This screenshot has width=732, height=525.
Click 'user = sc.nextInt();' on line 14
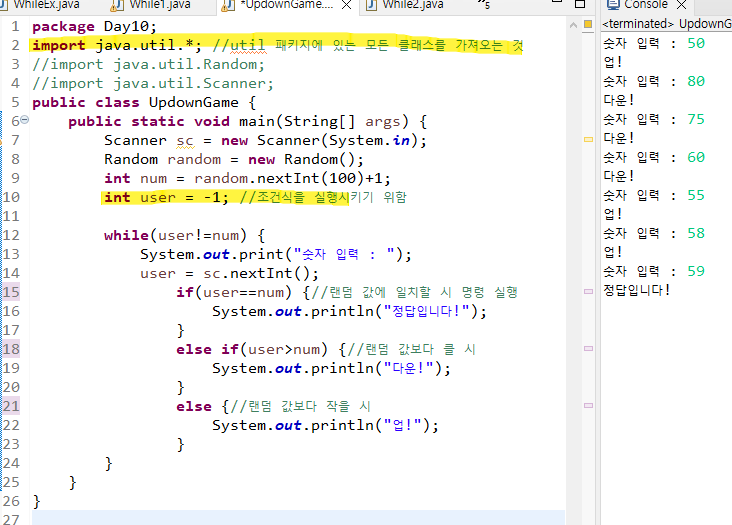coord(229,273)
